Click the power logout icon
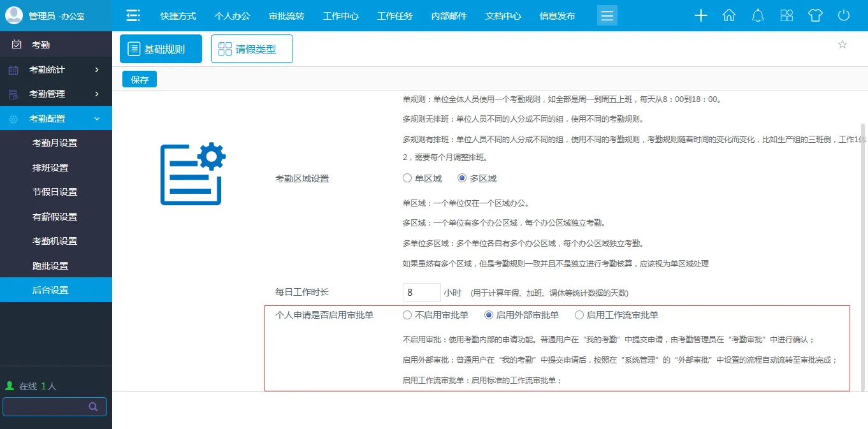 click(x=844, y=16)
